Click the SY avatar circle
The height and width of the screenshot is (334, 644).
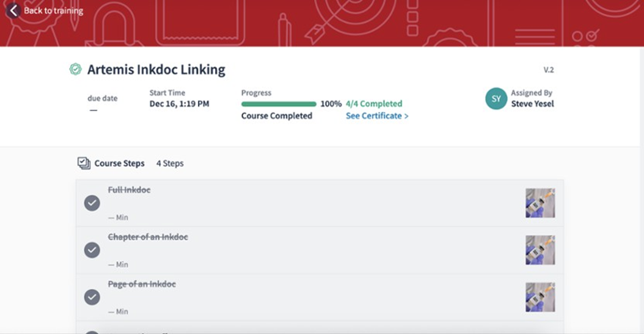click(496, 98)
